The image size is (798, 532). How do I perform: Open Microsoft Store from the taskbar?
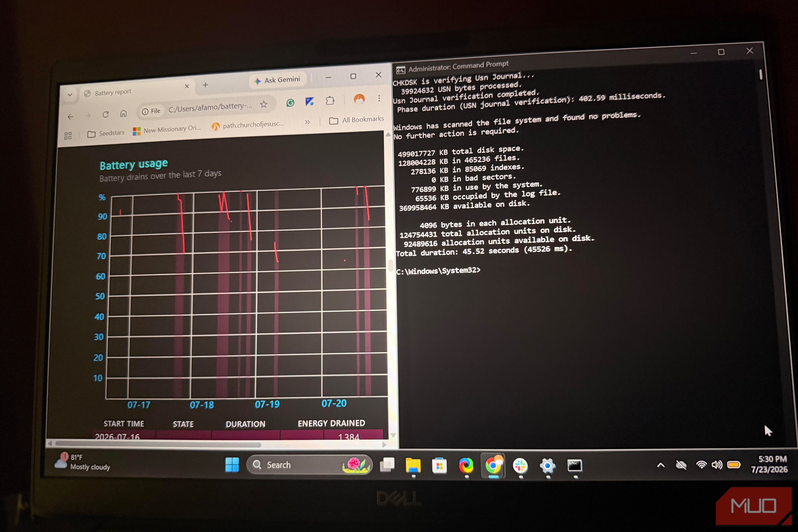click(x=439, y=465)
